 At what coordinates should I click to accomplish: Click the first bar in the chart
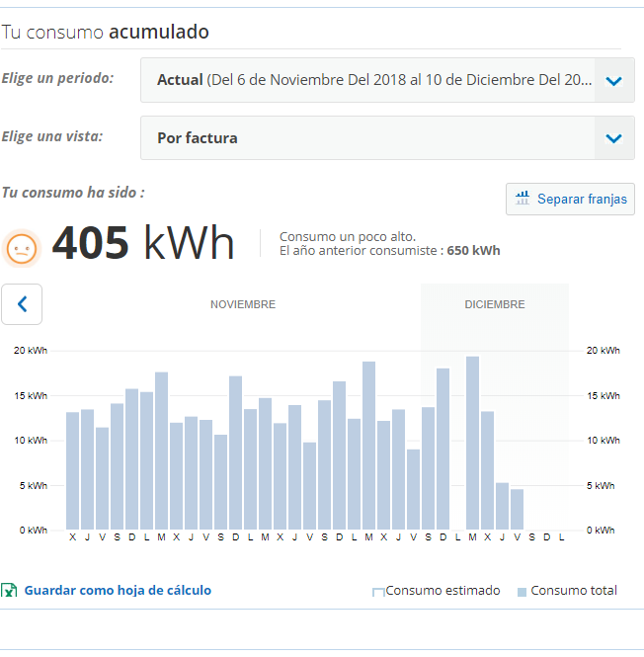[x=72, y=470]
